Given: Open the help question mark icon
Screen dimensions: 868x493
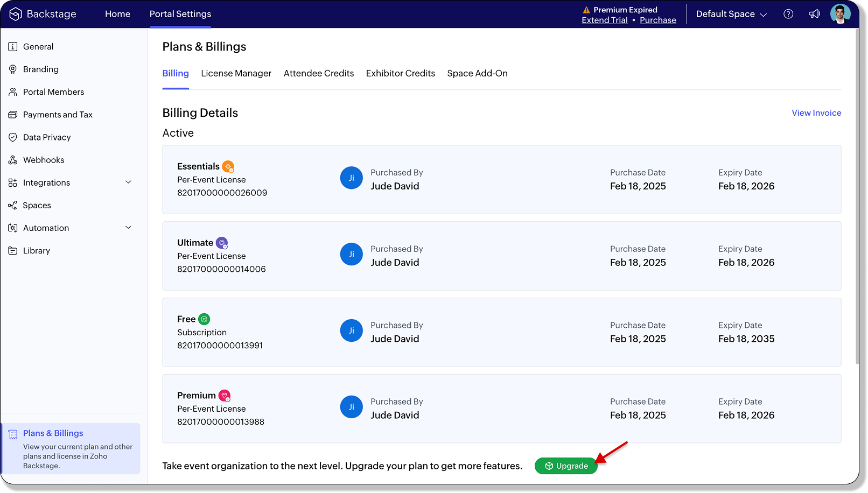Looking at the screenshot, I should click(x=788, y=14).
